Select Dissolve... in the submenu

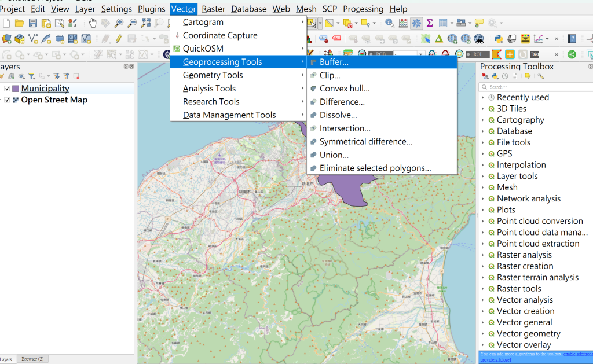[x=382, y=115]
